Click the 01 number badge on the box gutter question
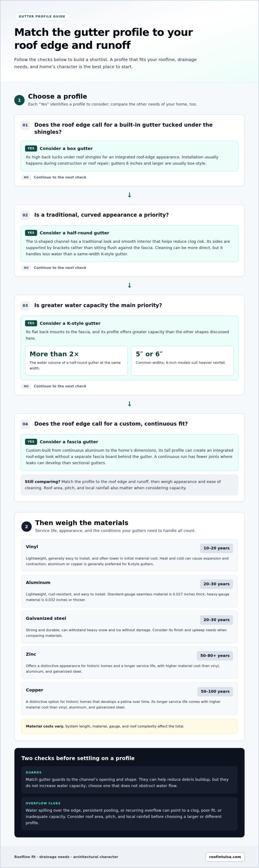This screenshot has height=868, width=259. [x=25, y=125]
